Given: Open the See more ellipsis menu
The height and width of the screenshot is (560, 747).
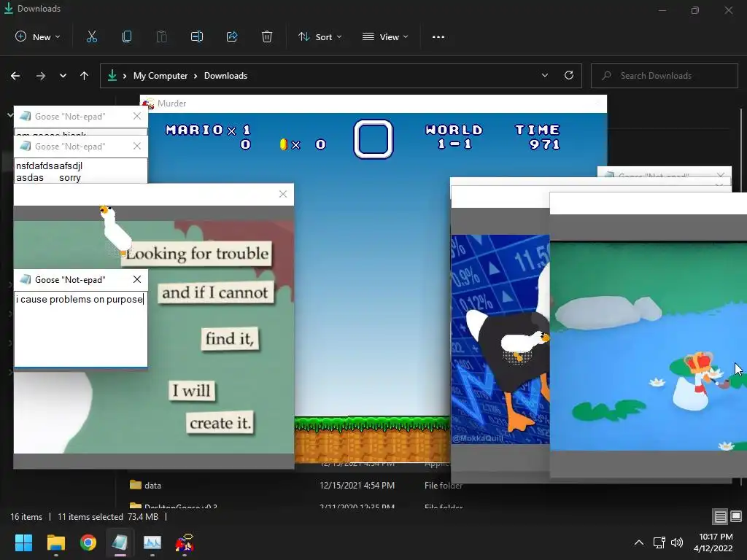Looking at the screenshot, I should click(438, 36).
